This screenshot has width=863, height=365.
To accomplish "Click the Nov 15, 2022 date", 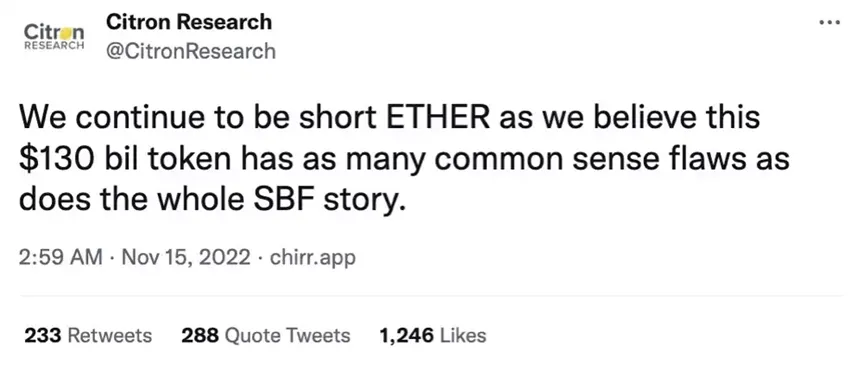I will point(186,257).
